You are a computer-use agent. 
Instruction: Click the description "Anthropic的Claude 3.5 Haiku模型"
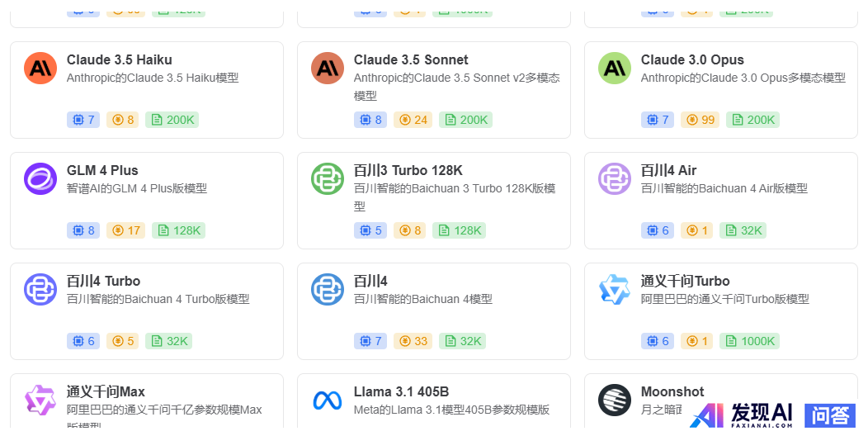tap(153, 78)
